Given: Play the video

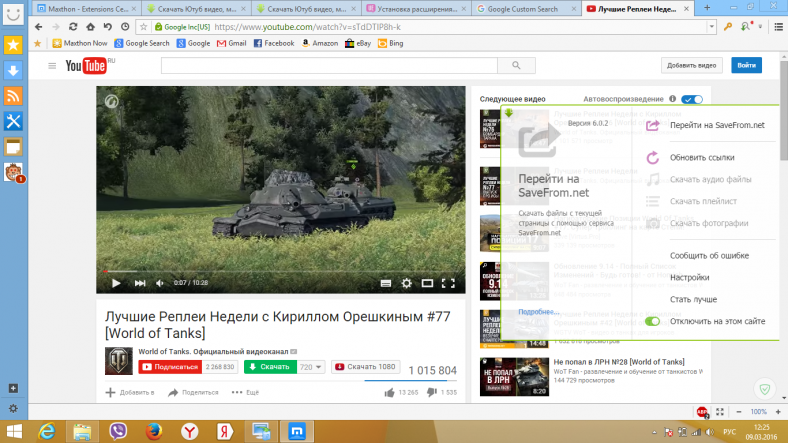Looking at the screenshot, I should coord(116,283).
